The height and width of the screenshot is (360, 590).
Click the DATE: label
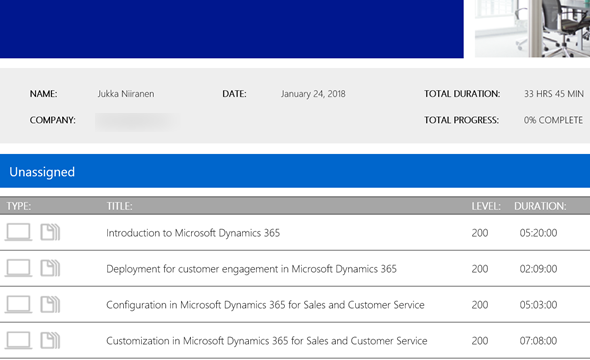tap(234, 94)
